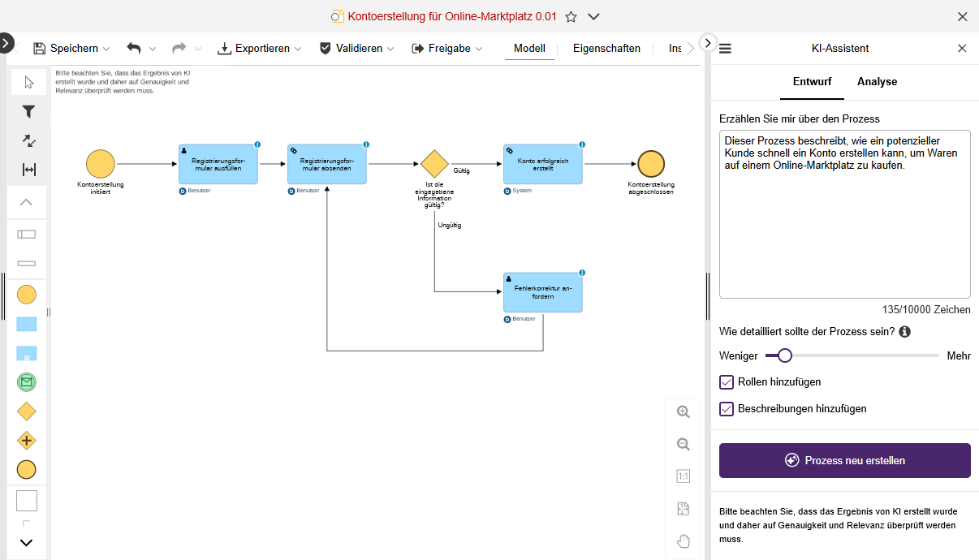Click the detail level slider handle
The image size is (979, 560).
784,355
